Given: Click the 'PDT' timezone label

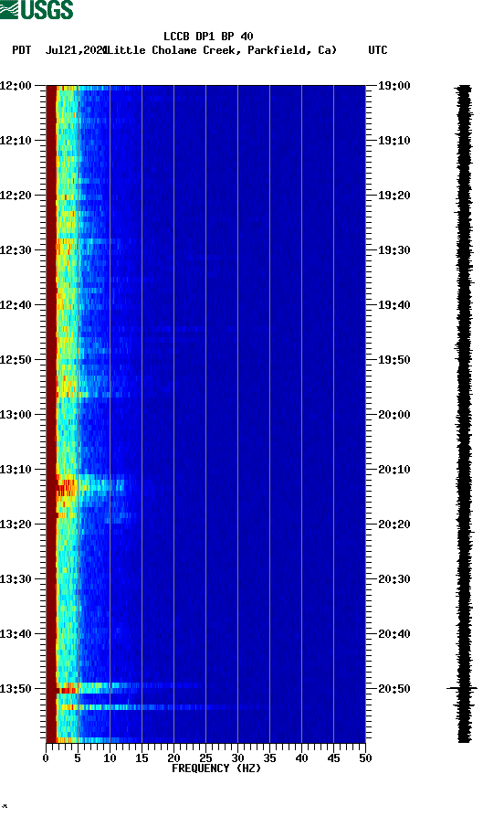Looking at the screenshot, I should click(21, 50).
